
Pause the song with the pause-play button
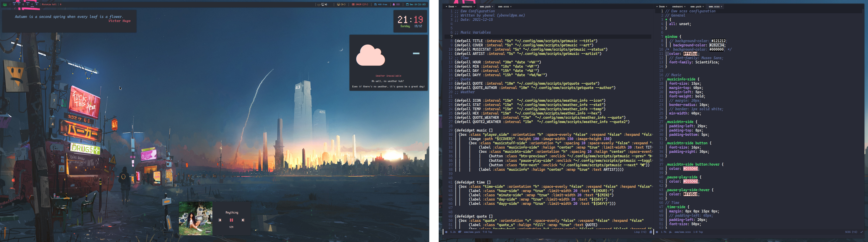pyautogui.click(x=231, y=220)
